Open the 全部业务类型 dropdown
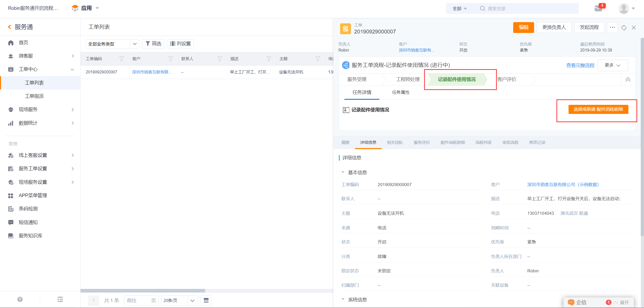This screenshot has height=308, width=644. point(112,44)
